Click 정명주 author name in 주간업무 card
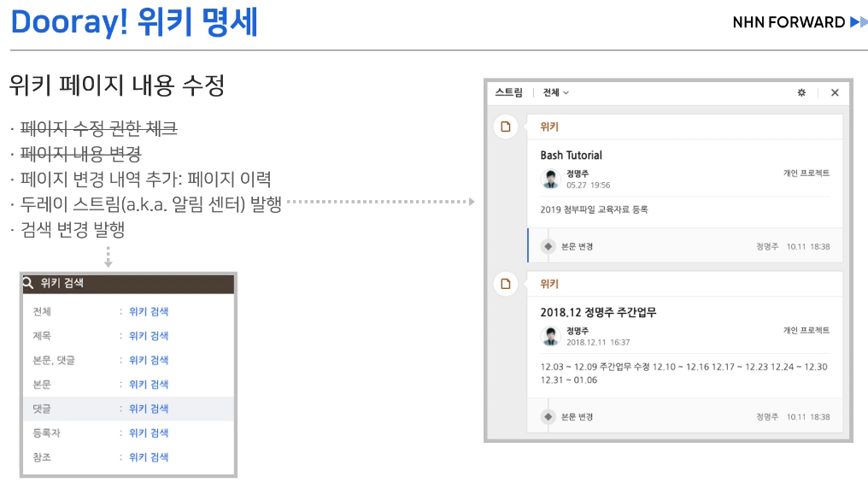This screenshot has height=483, width=868. 578,331
